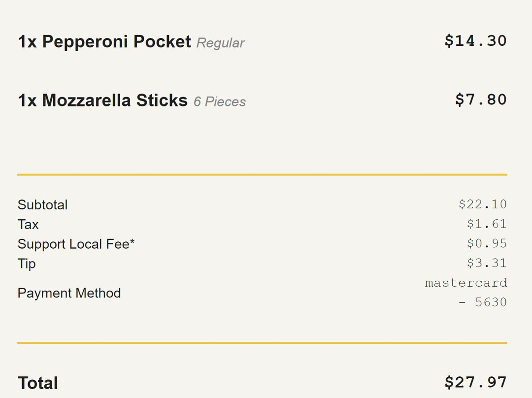
Task: Select the card ending 5630
Action: point(482,302)
